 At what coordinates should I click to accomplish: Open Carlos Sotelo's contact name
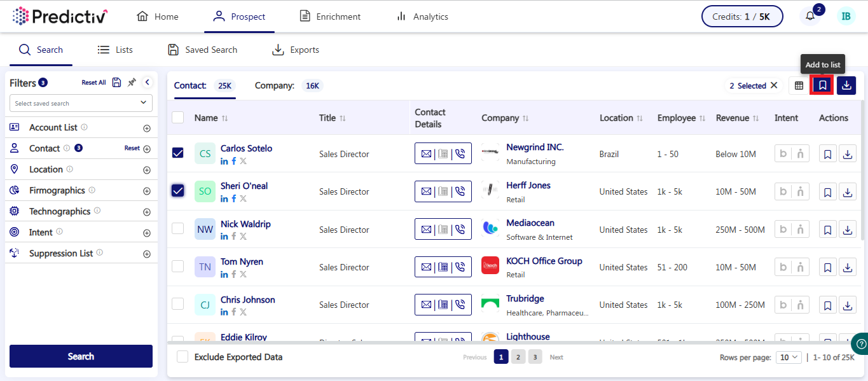(246, 148)
